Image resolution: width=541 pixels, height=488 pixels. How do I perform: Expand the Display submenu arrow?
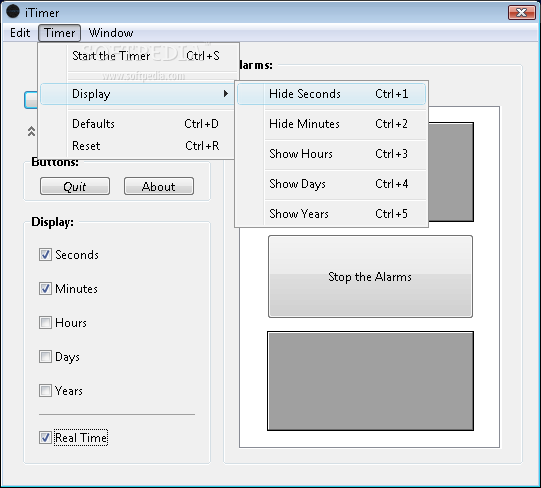(x=226, y=94)
